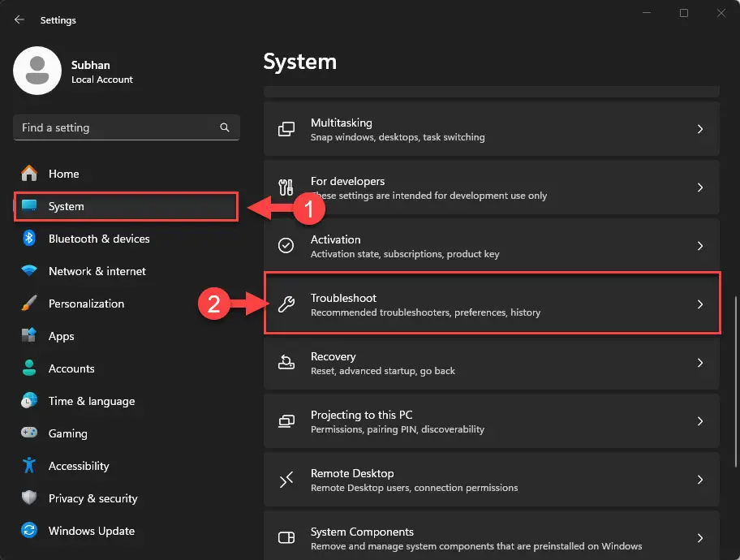Click the settings list vertical scrollbar
The image size is (740, 560).
(735, 381)
